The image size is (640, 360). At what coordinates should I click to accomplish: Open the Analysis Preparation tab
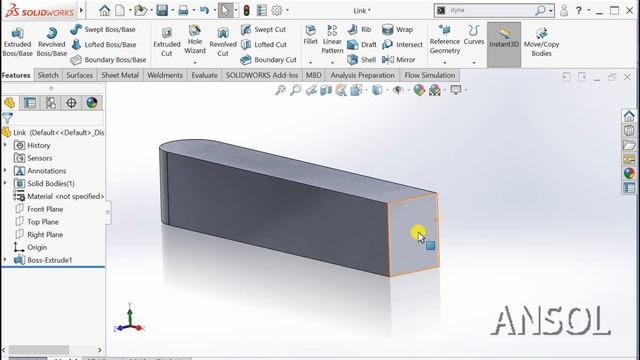tap(362, 75)
